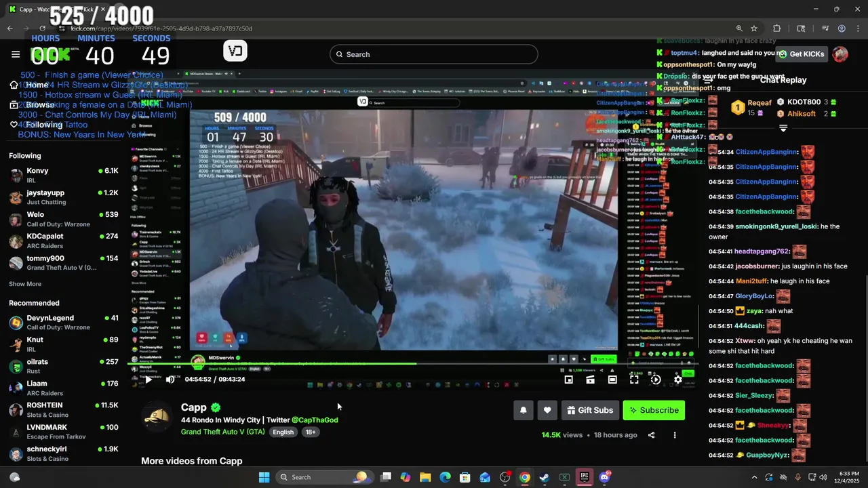Screen dimensions: 868x488
Task: Open the user profile avatar menu
Action: (x=840, y=54)
